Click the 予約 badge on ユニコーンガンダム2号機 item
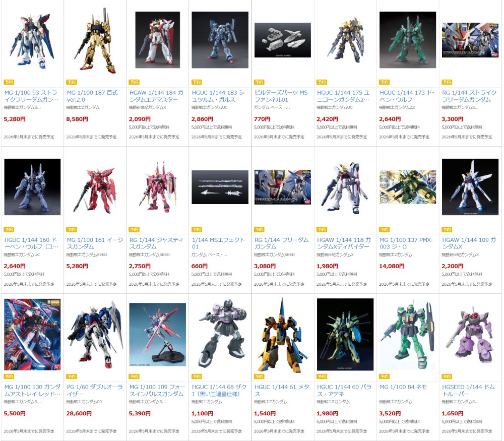Viewport: 504px width, 441px height. pos(322,82)
